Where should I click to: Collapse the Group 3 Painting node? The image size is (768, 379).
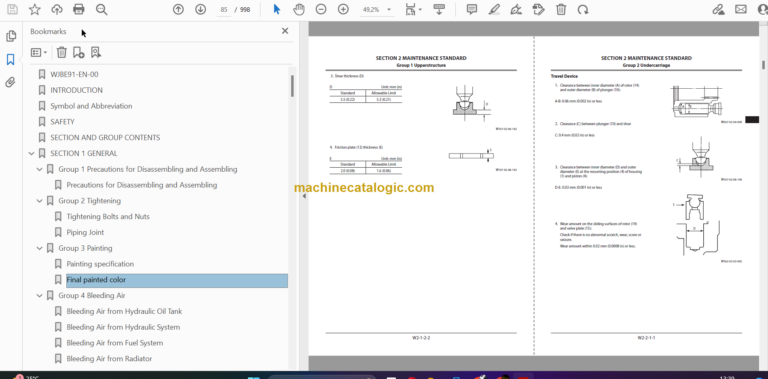click(x=40, y=248)
